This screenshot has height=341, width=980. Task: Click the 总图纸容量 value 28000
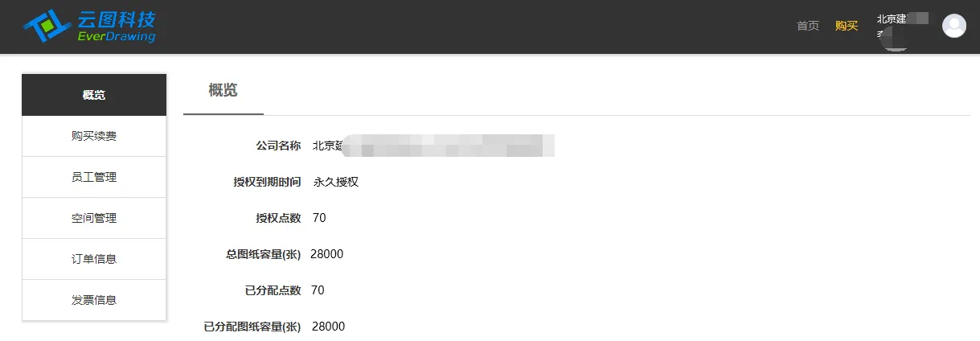327,254
